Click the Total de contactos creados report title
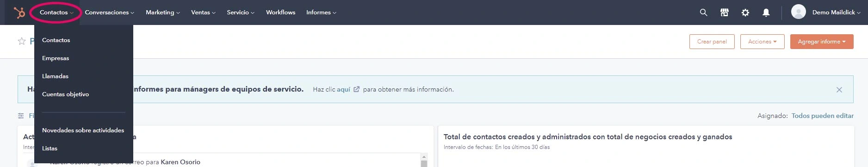 coord(588,137)
